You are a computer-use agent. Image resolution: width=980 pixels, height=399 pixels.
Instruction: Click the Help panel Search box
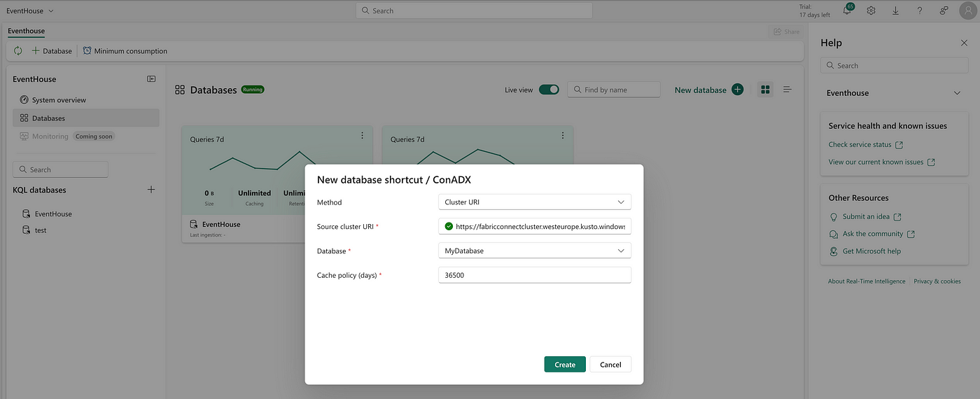click(x=895, y=65)
